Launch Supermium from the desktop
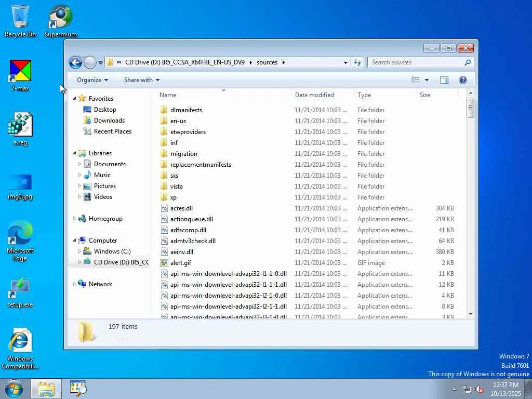532x399 pixels. (x=61, y=21)
